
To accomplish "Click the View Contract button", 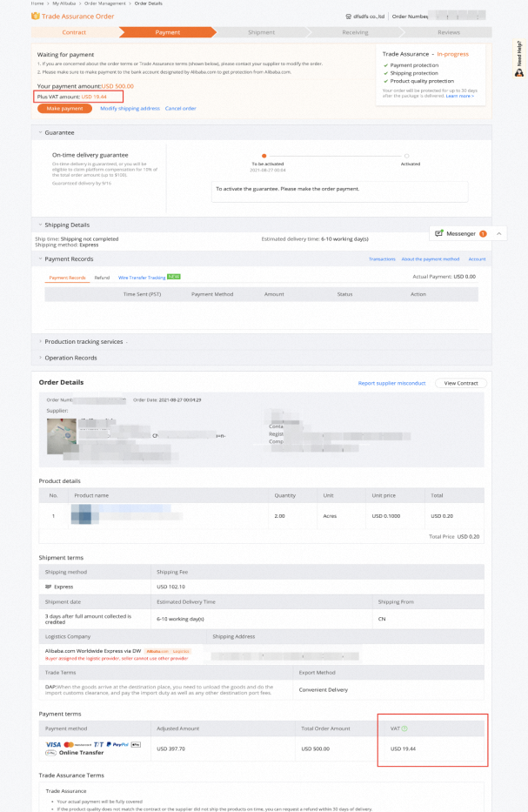I will [461, 383].
